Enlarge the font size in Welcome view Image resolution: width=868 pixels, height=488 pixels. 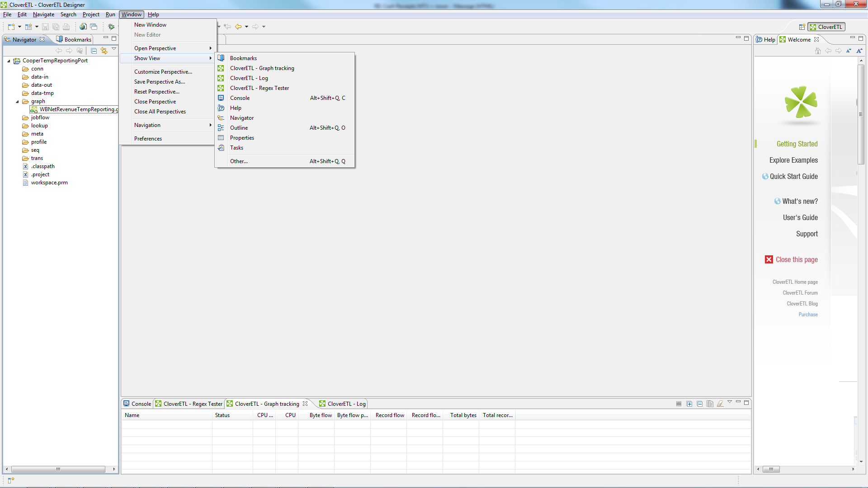859,51
